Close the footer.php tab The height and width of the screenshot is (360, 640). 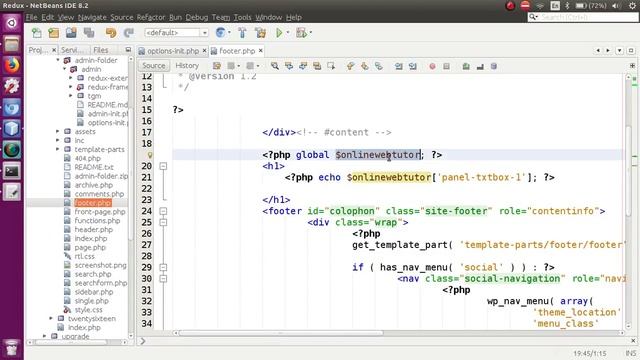[260, 51]
